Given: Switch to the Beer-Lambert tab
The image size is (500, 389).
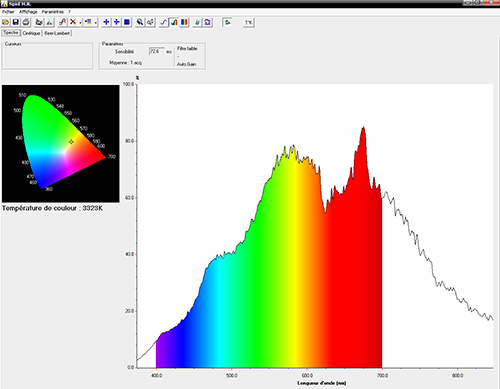Looking at the screenshot, I should tap(57, 33).
